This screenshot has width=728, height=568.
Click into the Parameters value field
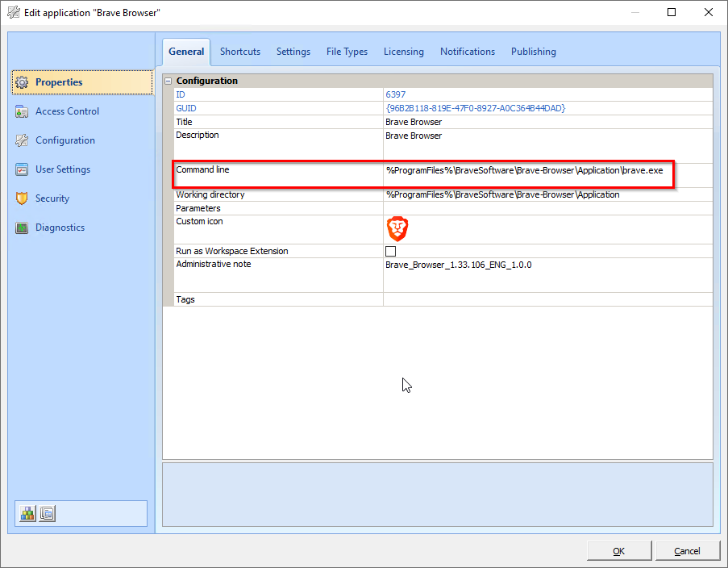point(547,208)
